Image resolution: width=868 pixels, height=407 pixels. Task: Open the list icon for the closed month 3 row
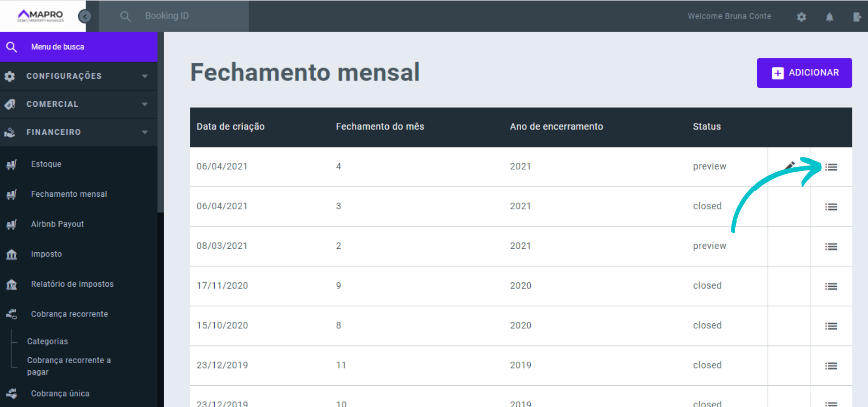[x=831, y=207]
